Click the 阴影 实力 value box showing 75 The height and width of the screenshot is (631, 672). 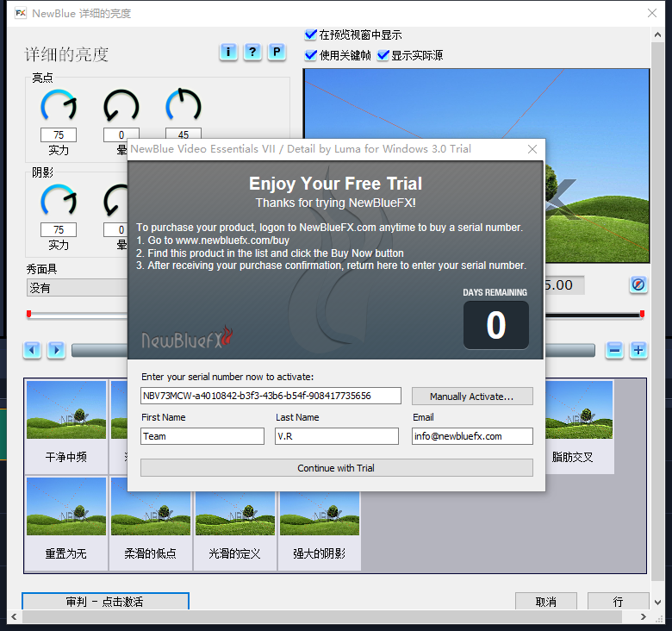click(59, 230)
